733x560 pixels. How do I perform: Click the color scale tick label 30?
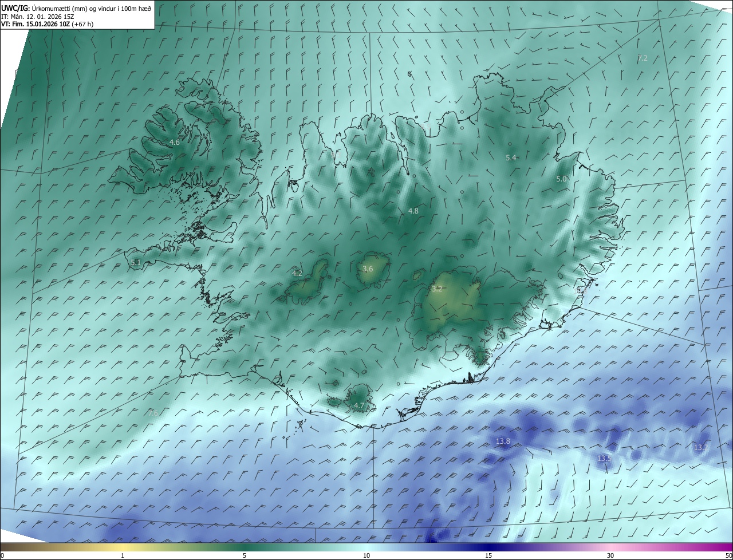tap(610, 555)
